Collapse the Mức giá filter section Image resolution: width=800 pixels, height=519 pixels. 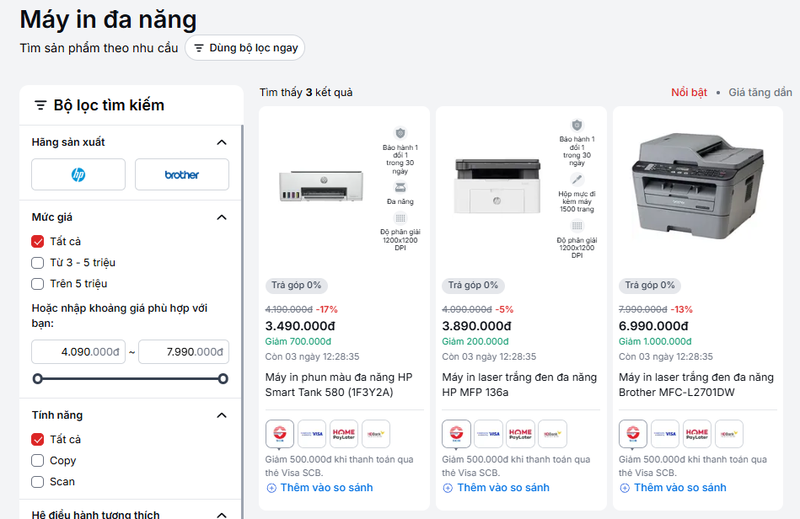tap(222, 217)
